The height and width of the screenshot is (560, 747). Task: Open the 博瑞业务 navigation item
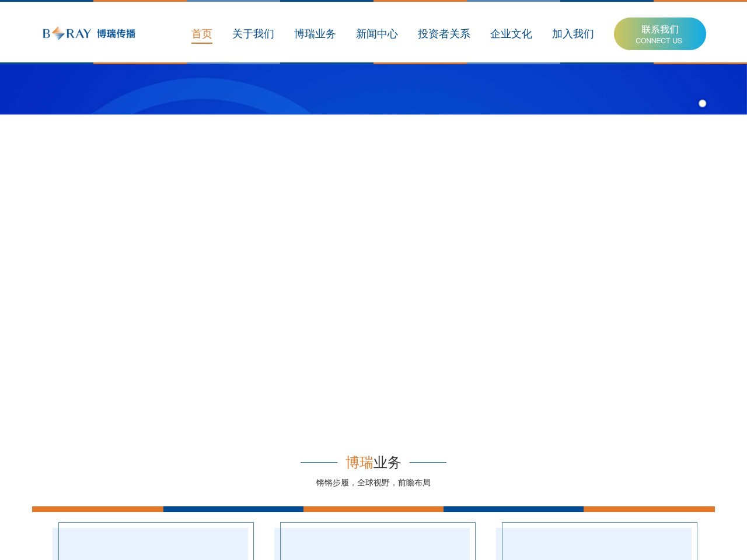[315, 34]
